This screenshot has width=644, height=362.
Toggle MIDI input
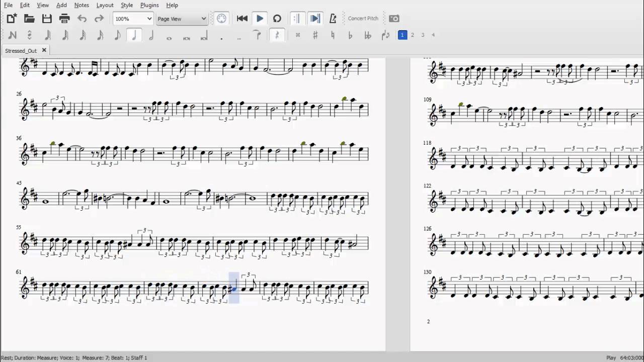[x=221, y=19]
